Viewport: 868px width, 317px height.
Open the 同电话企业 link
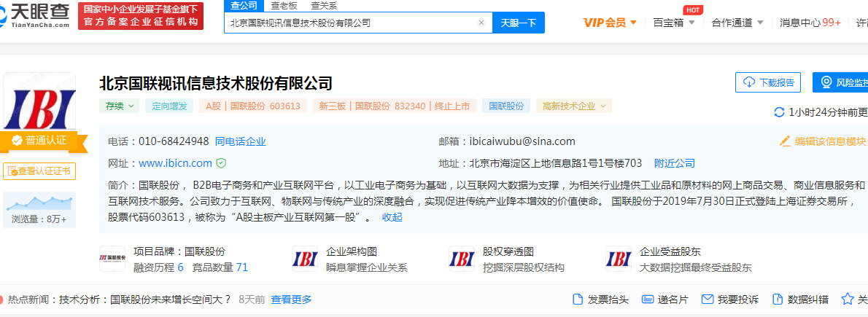point(240,141)
